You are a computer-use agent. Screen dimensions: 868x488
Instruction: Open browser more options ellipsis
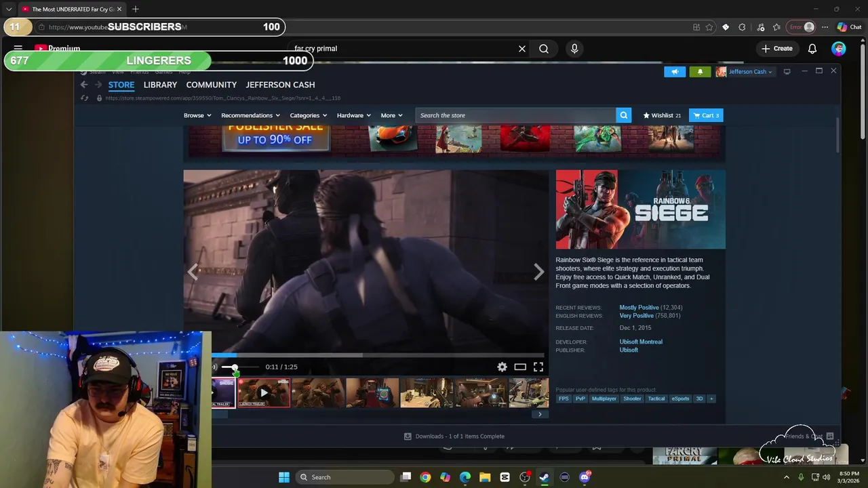(x=825, y=27)
